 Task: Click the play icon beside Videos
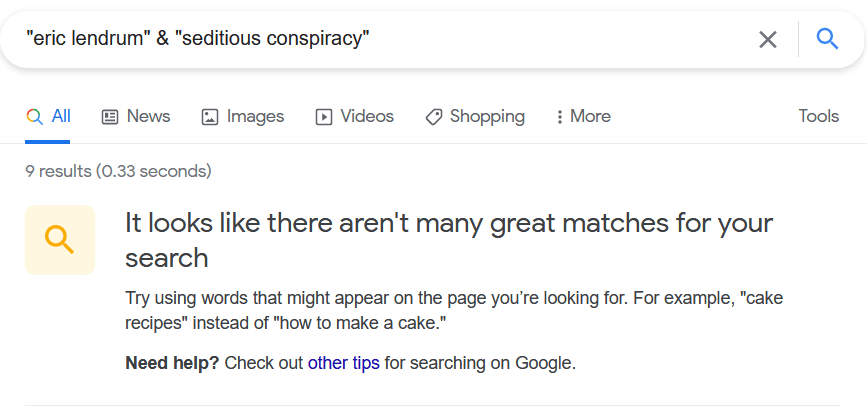(x=324, y=117)
